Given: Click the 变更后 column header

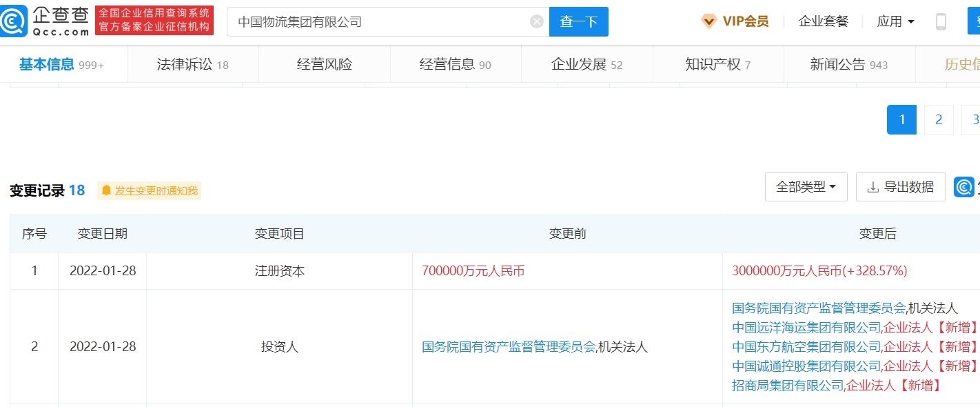Looking at the screenshot, I should pyautogui.click(x=878, y=234).
